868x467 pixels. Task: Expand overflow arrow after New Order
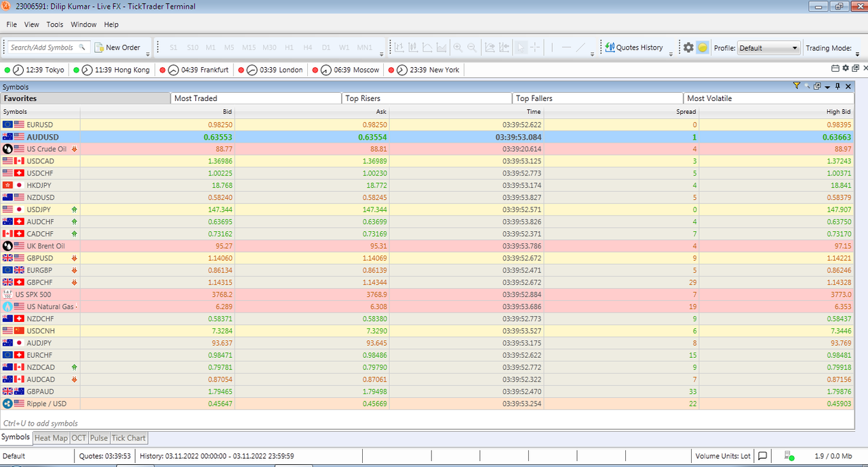coord(147,53)
